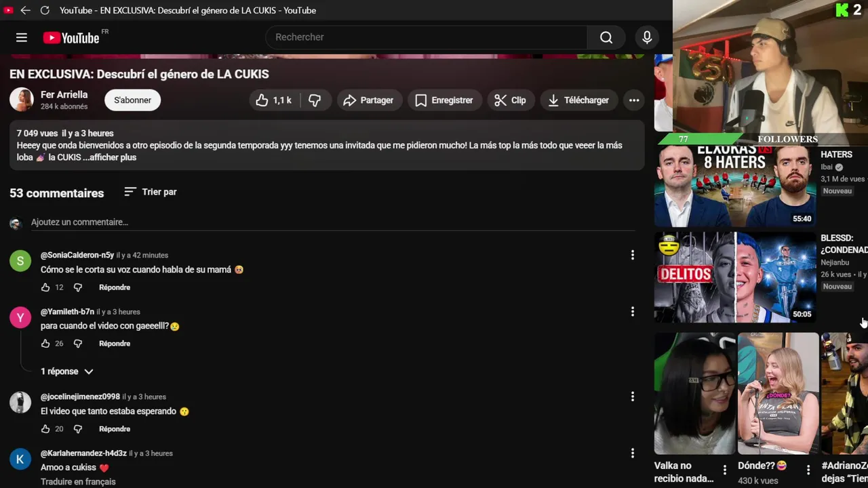This screenshot has width=868, height=488.
Task: Open the Trier par sort dropdown
Action: point(151,192)
